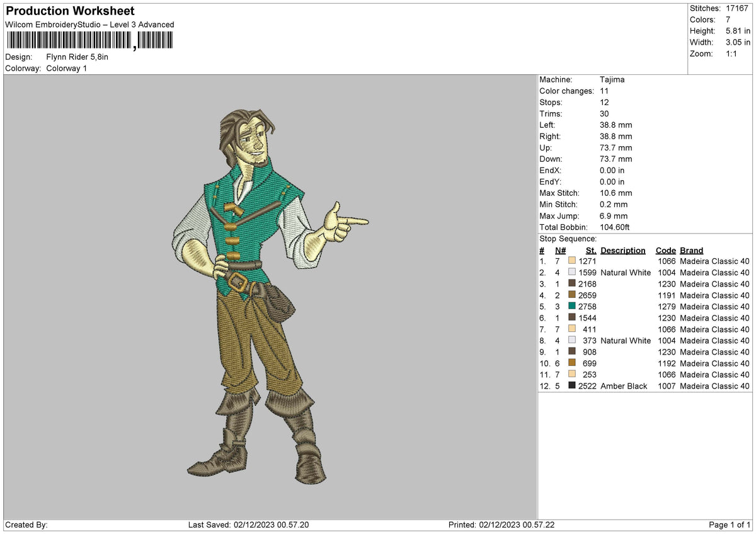Click the Width value 3.05 in

click(x=738, y=42)
